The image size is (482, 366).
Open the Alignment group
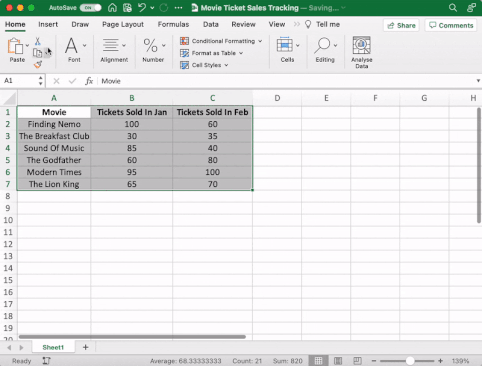[114, 50]
